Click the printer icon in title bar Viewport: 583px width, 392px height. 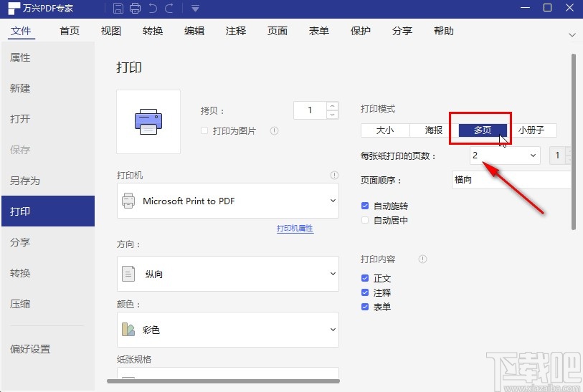(x=135, y=8)
